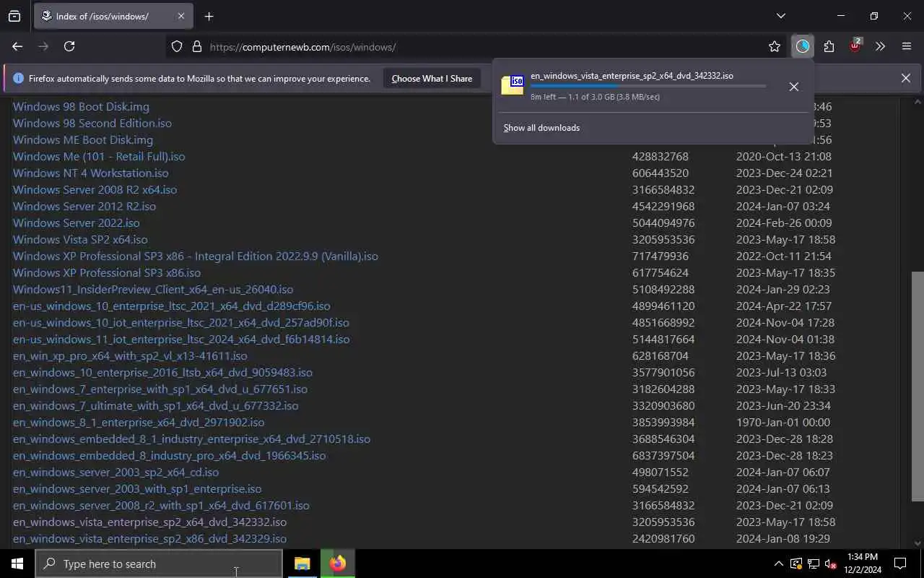The image size is (924, 578).
Task: Open Firefox application hamburger menu
Action: point(907,46)
